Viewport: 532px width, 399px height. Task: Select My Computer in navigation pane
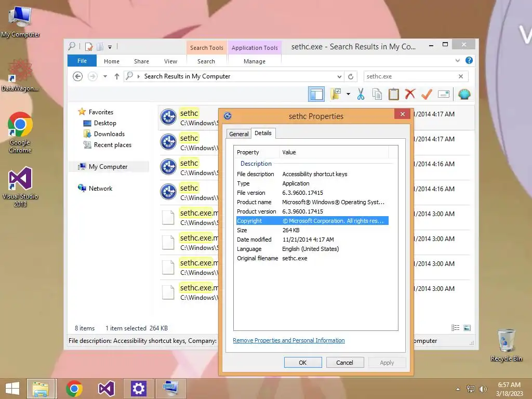click(x=108, y=167)
